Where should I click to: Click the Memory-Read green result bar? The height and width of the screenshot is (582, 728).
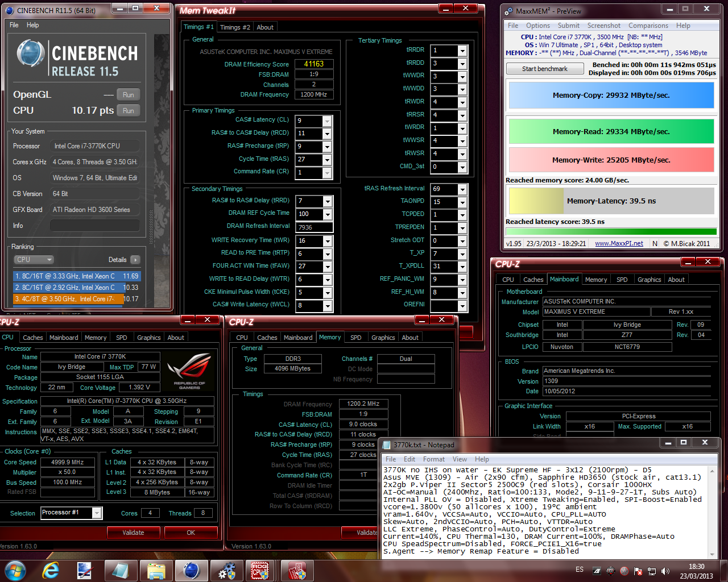tap(611, 131)
